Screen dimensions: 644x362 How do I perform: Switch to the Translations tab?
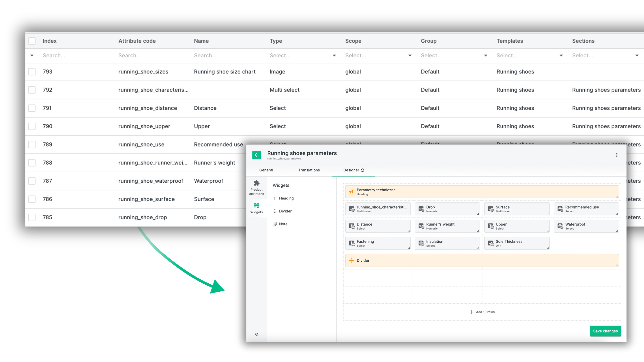pos(309,170)
